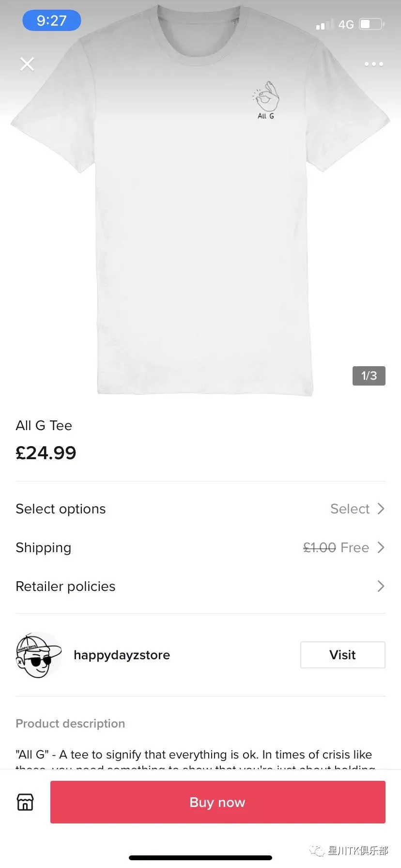
Task: Open the three-dot more options menu
Action: coord(373,64)
